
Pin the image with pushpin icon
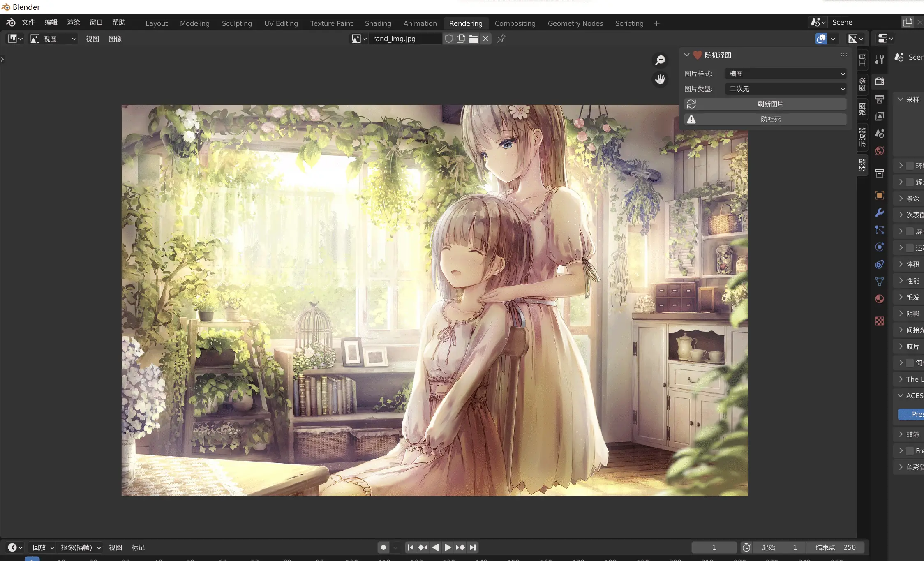point(501,39)
